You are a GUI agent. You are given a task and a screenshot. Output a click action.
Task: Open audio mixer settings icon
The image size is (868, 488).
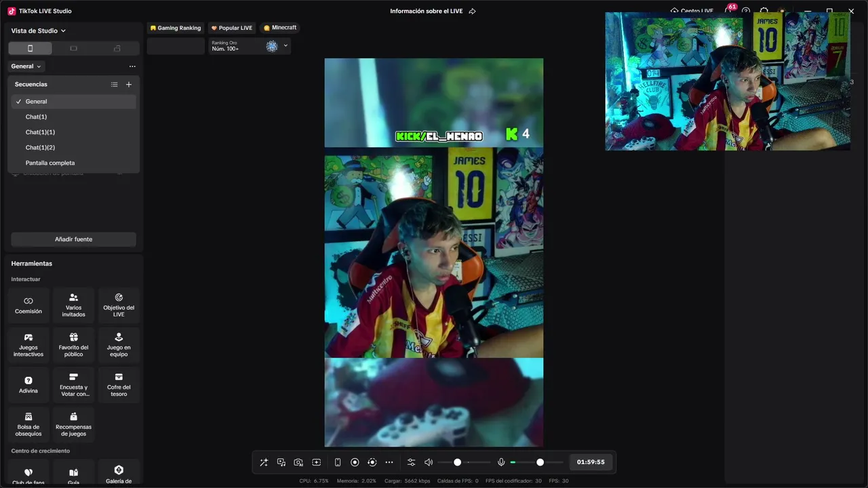pos(411,462)
